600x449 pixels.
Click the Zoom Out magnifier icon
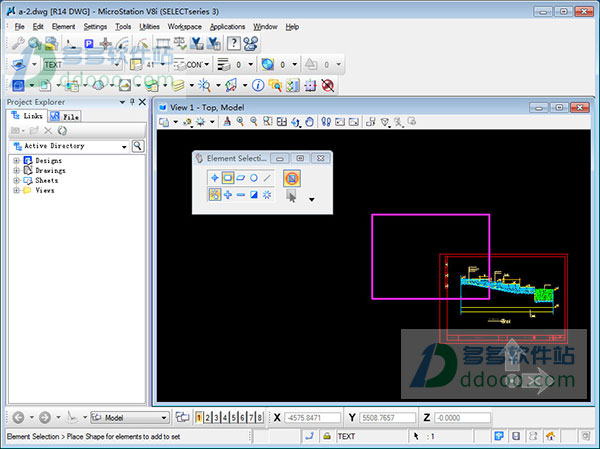pyautogui.click(x=254, y=122)
